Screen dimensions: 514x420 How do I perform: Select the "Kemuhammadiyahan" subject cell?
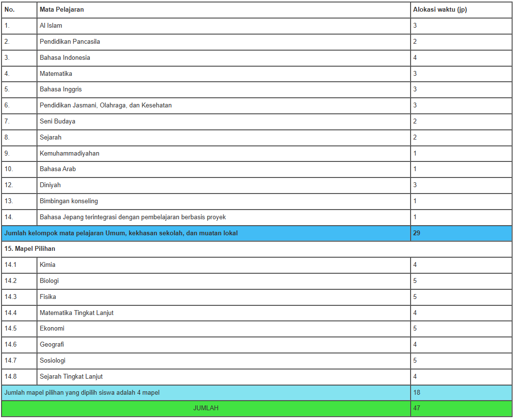click(x=69, y=154)
